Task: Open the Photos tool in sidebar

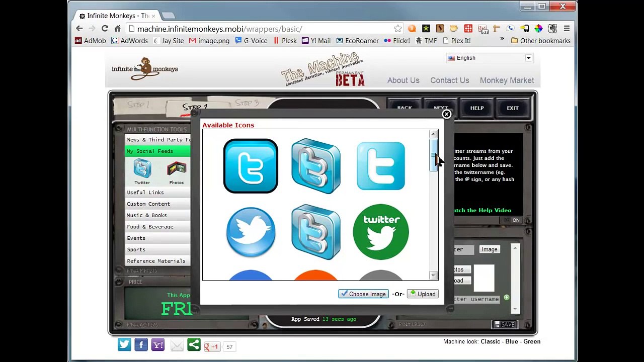Action: [177, 172]
